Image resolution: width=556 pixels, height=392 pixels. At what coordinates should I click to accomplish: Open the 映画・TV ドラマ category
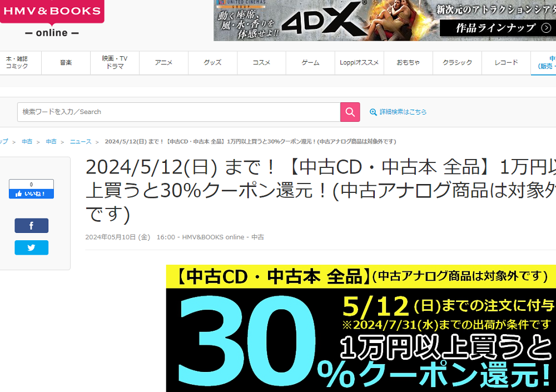point(115,62)
